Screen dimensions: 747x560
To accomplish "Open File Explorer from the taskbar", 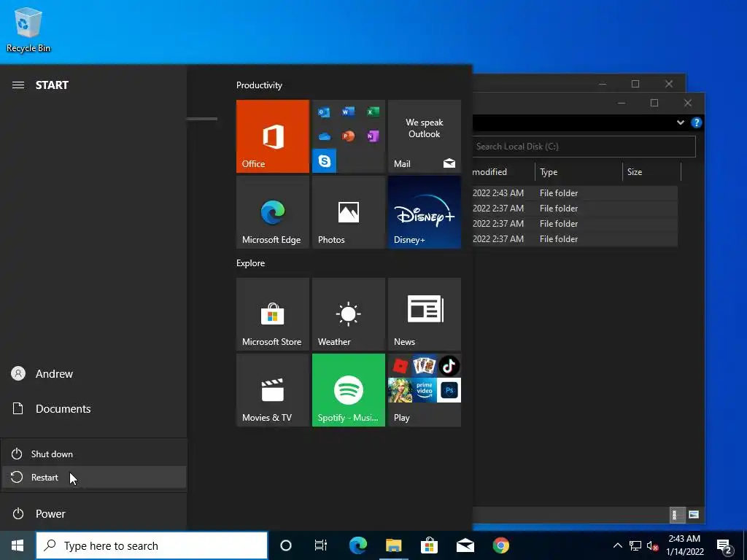I will tap(393, 545).
